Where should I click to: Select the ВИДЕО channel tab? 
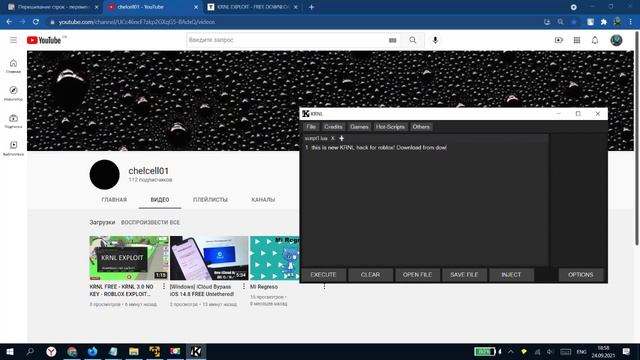[x=160, y=200]
